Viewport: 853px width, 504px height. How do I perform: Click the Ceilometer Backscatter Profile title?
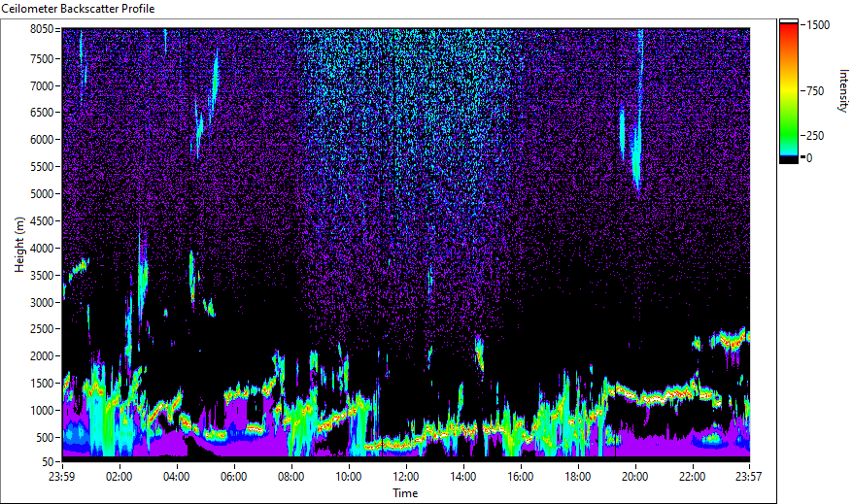(x=78, y=9)
